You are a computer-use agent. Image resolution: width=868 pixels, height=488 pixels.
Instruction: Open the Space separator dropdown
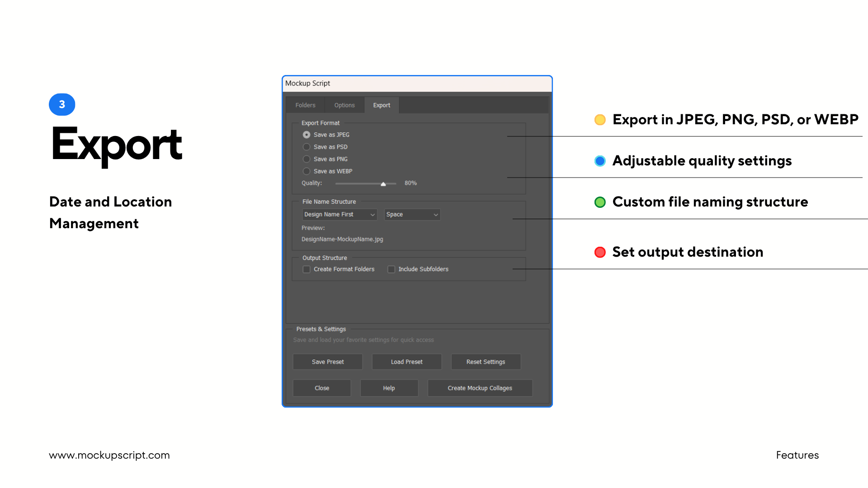[x=411, y=214]
